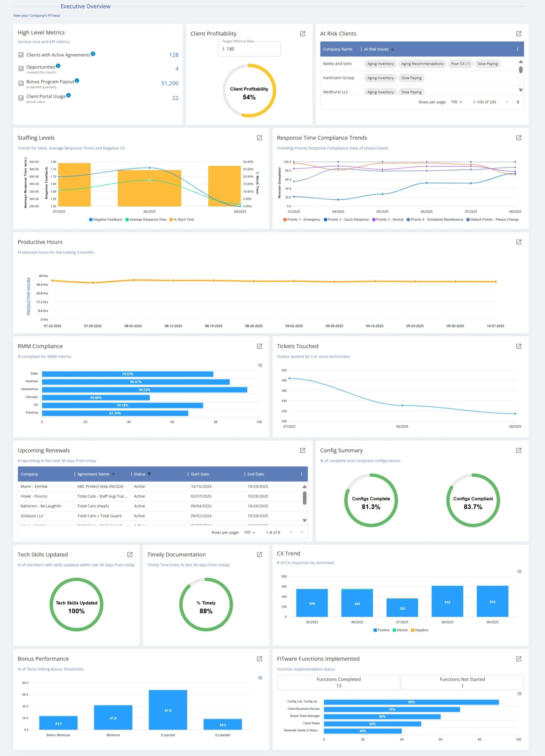This screenshot has height=756, width=545.
Task: Open the CX Trend chart options menu
Action: pyautogui.click(x=519, y=571)
